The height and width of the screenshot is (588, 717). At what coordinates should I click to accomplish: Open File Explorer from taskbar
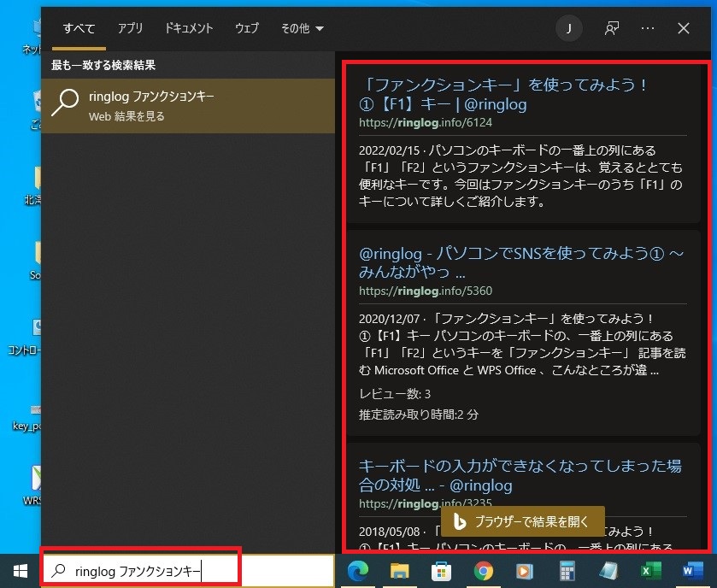[x=399, y=571]
